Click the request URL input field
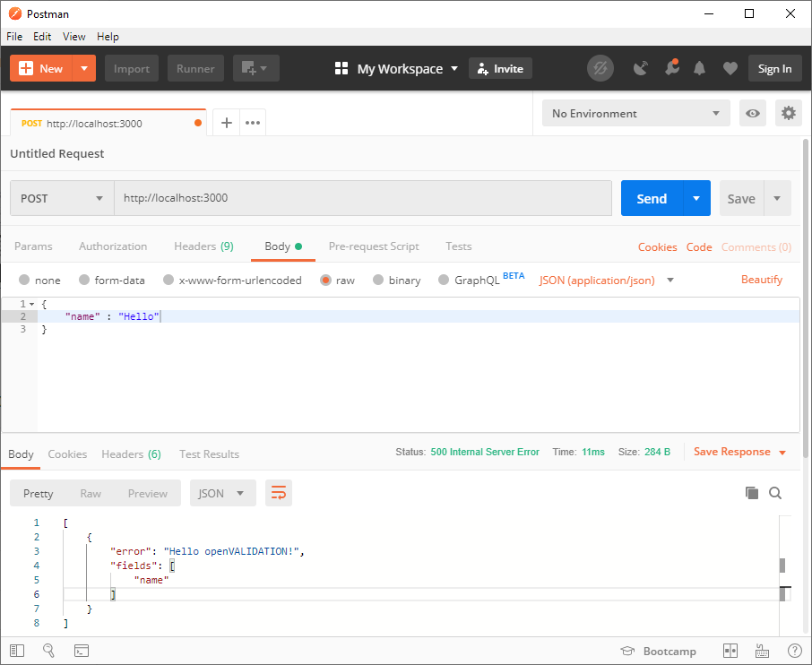The height and width of the screenshot is (665, 812). (362, 198)
